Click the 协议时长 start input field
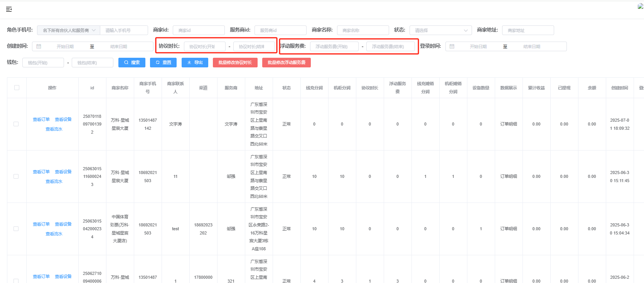 point(204,47)
